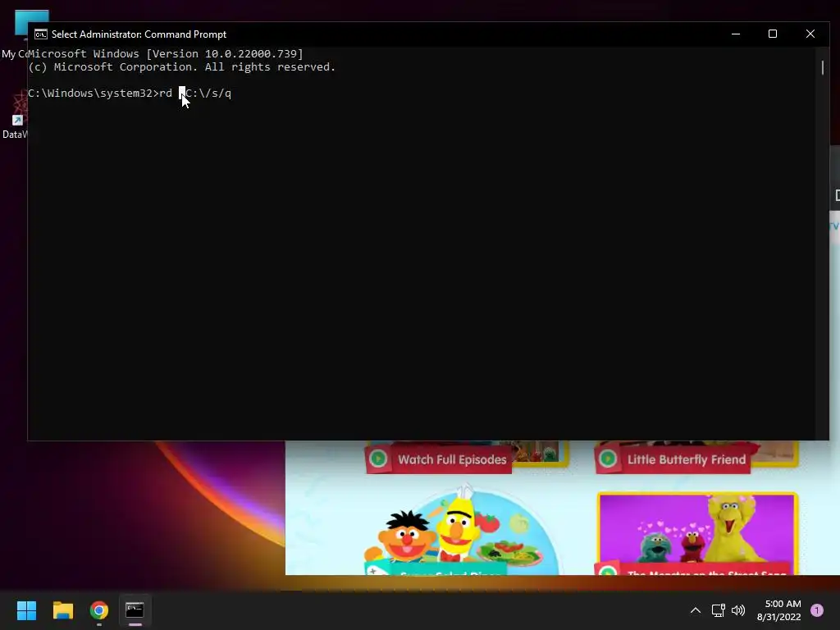
Task: Play icon beside Little Butterfly Friend
Action: 608,459
